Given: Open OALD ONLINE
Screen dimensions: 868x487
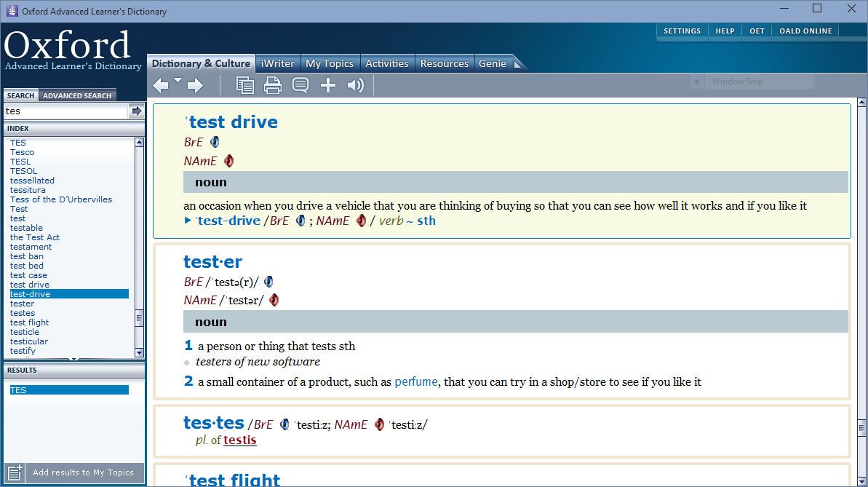Looking at the screenshot, I should click(805, 31).
